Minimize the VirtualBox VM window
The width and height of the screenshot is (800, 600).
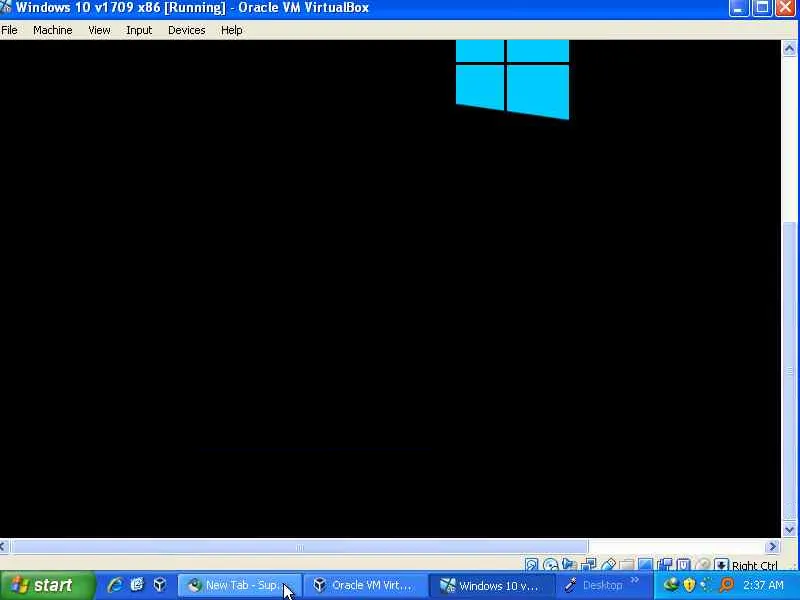point(739,8)
